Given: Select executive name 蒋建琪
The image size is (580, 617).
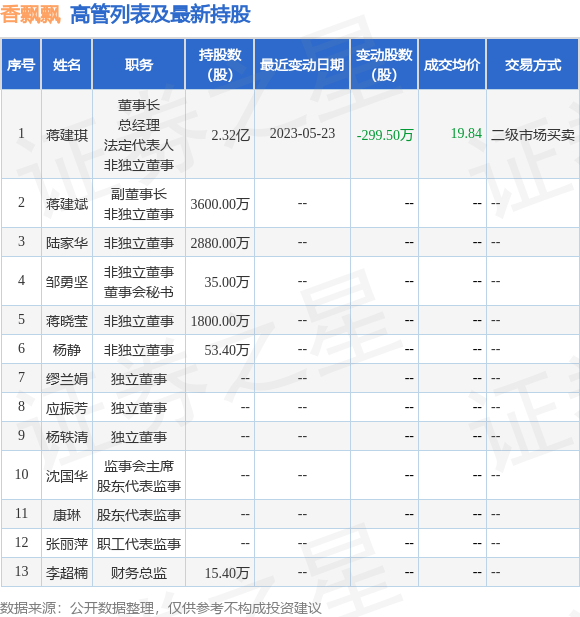Looking at the screenshot, I should coord(67,135).
